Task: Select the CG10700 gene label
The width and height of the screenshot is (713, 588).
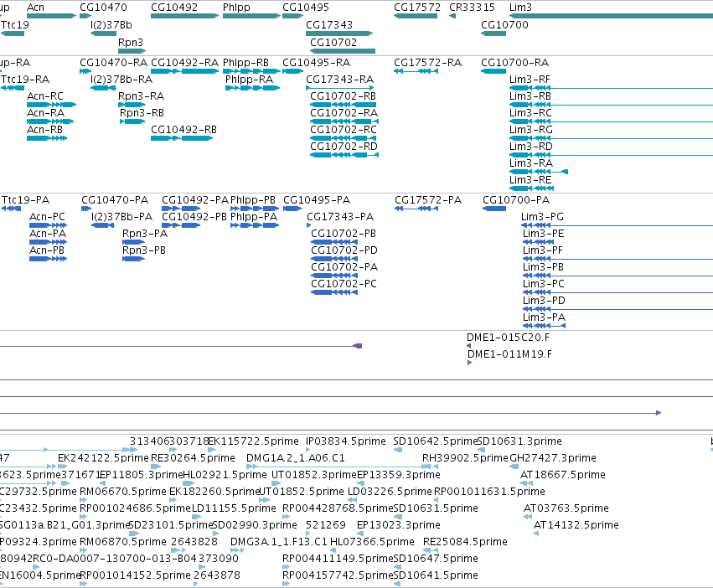Action: (x=504, y=25)
